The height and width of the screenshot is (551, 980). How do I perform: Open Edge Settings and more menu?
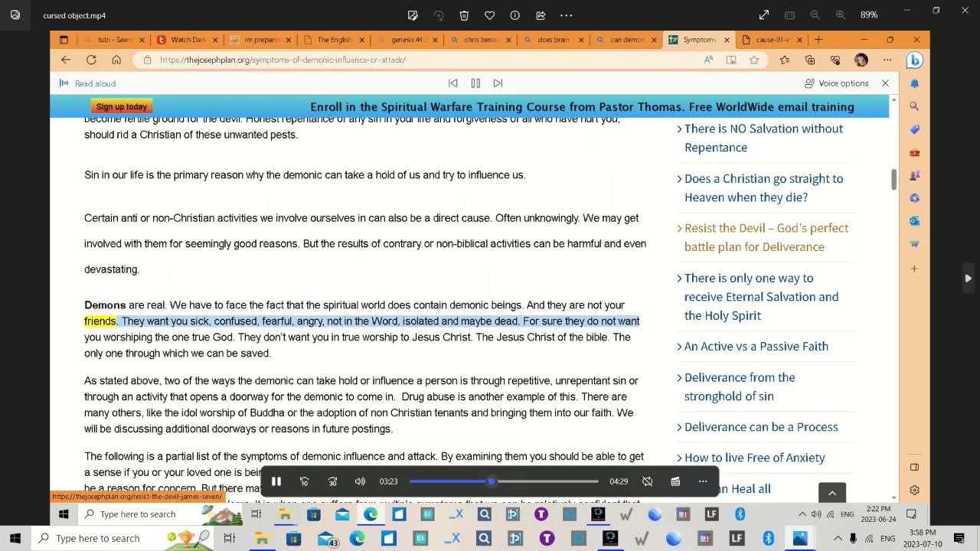point(887,60)
